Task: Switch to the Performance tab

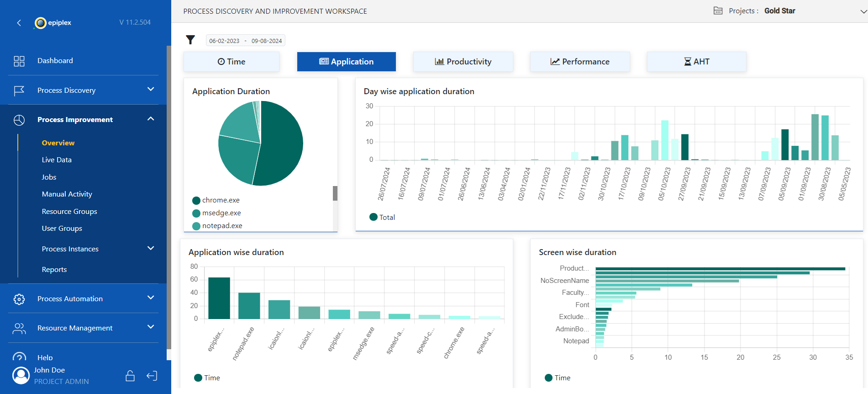Action: coord(580,62)
